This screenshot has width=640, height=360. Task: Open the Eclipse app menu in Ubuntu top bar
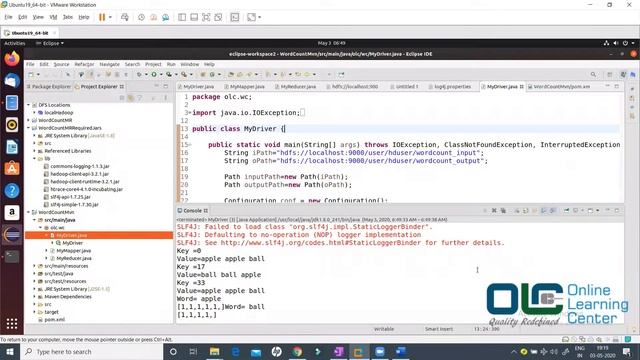click(x=50, y=43)
